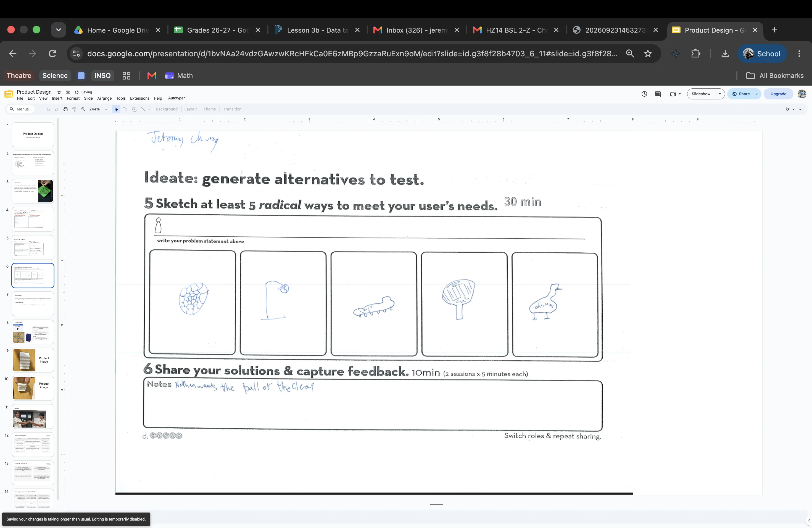
Task: Bookmark this page with the star
Action: pyautogui.click(x=648, y=54)
